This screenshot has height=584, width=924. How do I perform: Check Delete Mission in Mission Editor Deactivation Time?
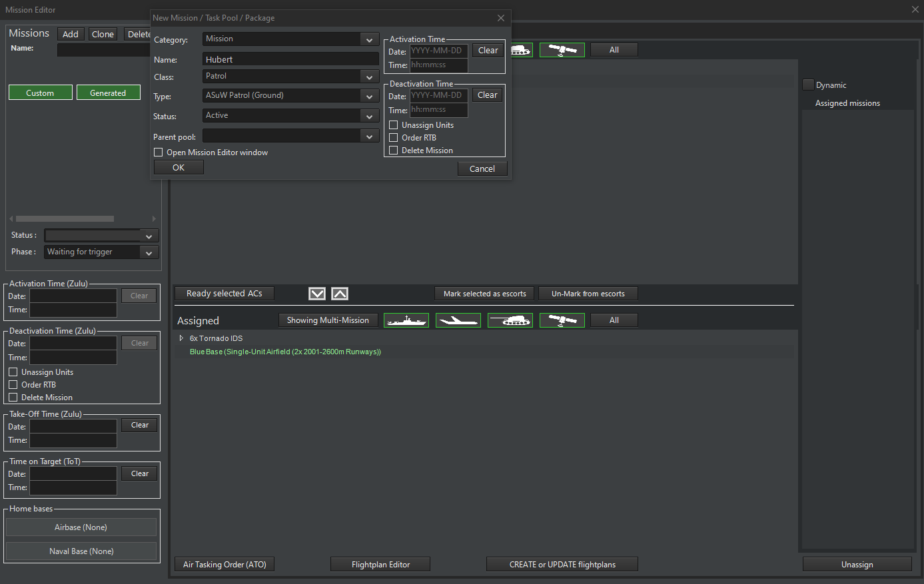[13, 398]
